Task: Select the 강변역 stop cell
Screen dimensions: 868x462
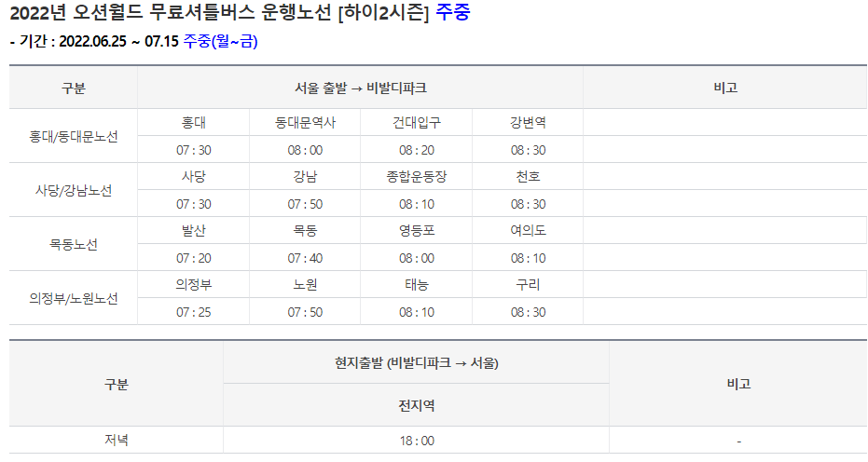Action: (x=528, y=123)
